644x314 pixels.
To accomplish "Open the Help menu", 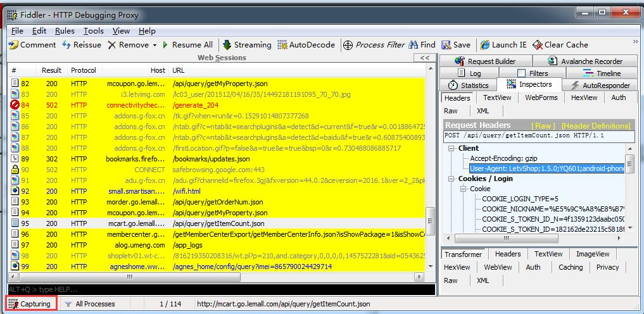I will [x=147, y=31].
